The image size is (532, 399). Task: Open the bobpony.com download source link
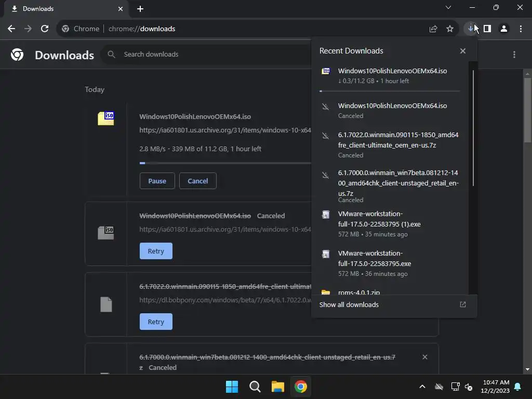[225, 300]
